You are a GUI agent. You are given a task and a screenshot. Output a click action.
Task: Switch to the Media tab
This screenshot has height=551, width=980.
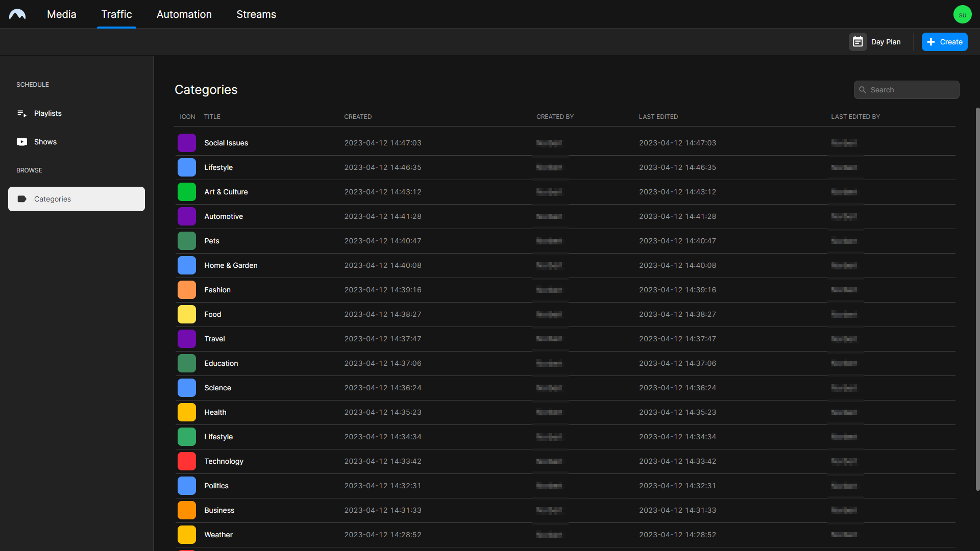click(61, 14)
